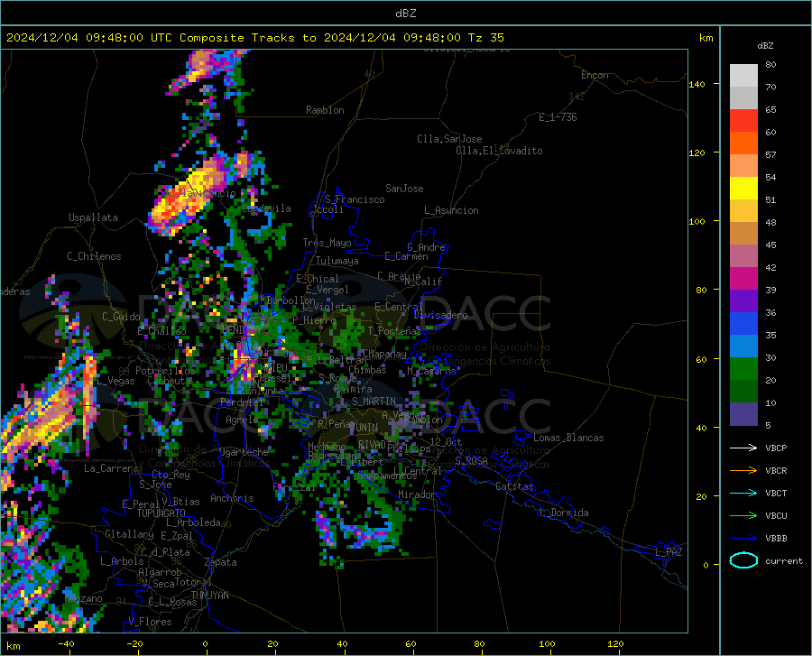Click the -40 km horizontal axis tick
812x656 pixels.
pos(66,643)
